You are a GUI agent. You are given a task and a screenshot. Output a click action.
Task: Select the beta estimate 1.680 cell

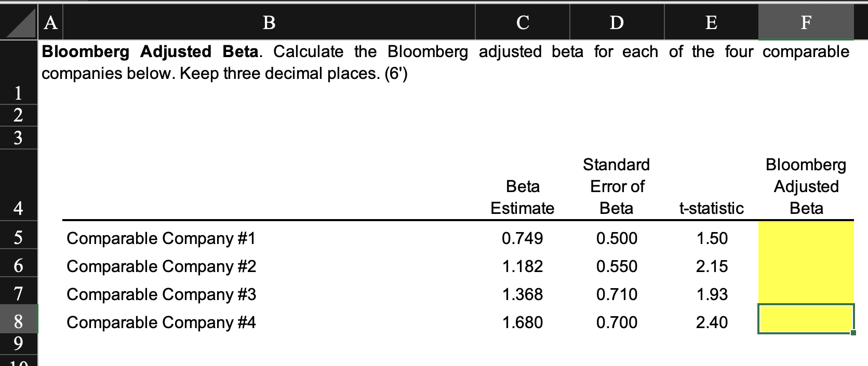(523, 322)
